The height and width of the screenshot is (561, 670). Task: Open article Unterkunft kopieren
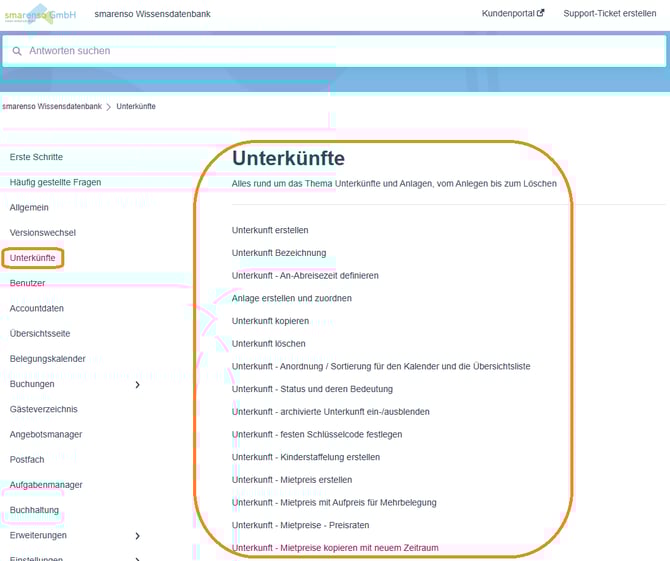[270, 321]
